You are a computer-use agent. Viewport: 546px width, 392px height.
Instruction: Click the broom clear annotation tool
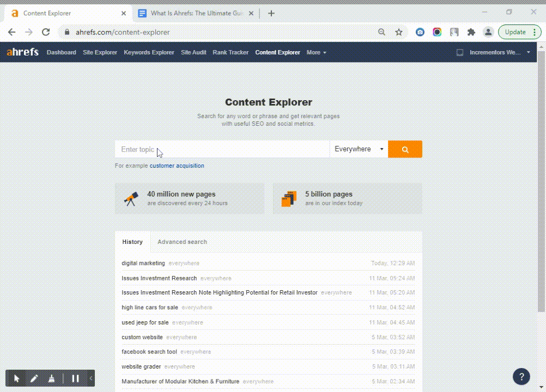coord(52,378)
